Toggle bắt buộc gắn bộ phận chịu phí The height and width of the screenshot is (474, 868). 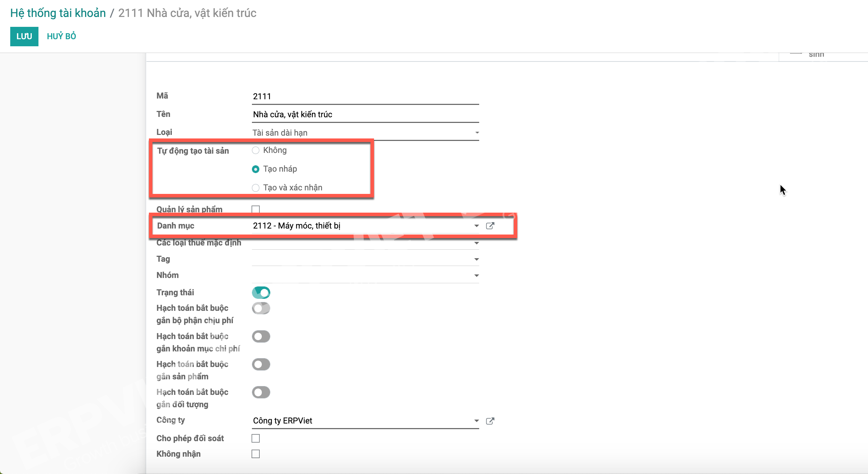click(x=261, y=308)
